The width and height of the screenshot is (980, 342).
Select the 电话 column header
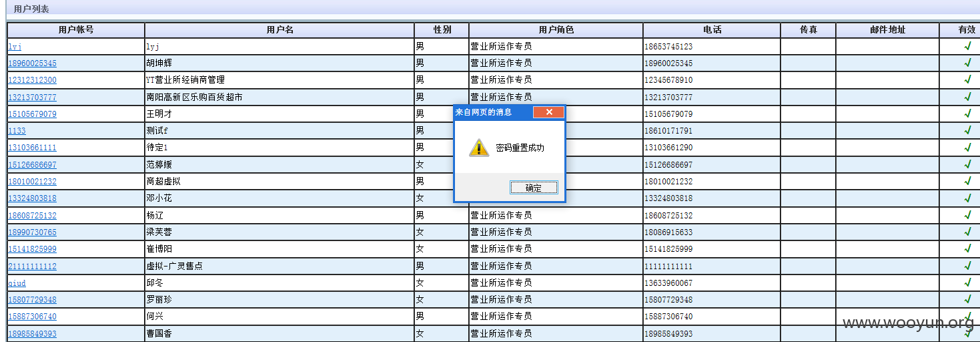point(712,30)
